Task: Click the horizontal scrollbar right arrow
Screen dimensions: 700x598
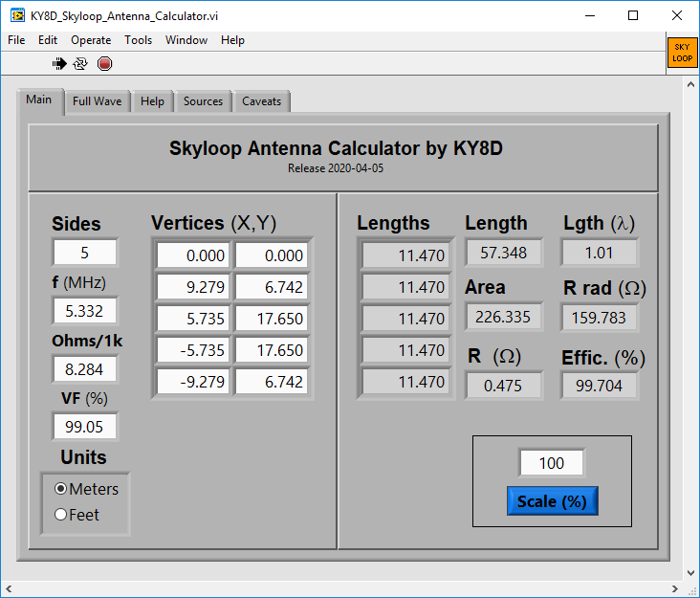Action: (x=675, y=589)
